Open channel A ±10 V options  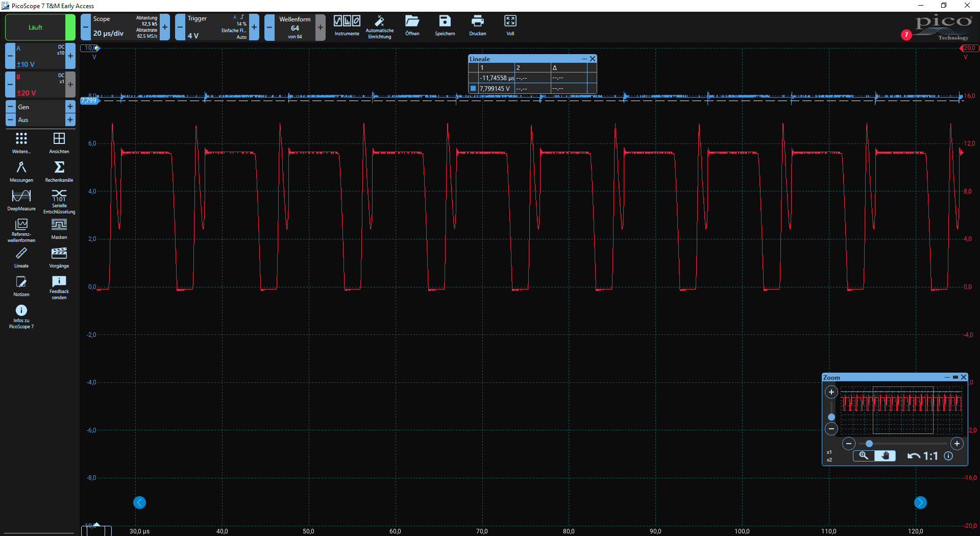pos(40,56)
